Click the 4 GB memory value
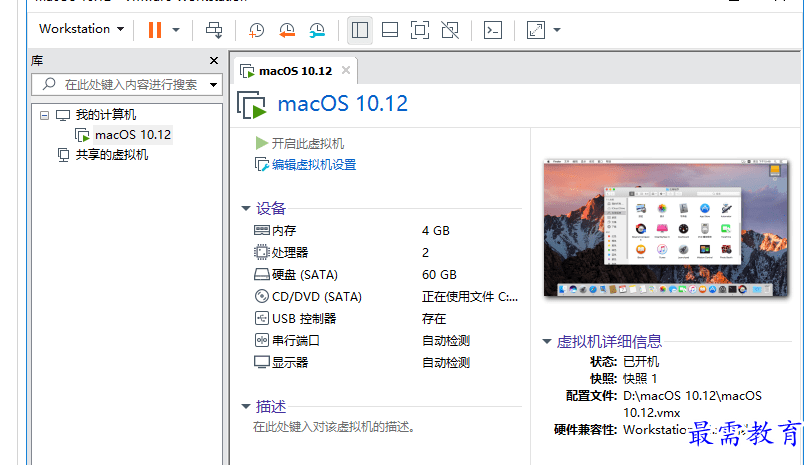This screenshot has width=810, height=465. (x=435, y=230)
